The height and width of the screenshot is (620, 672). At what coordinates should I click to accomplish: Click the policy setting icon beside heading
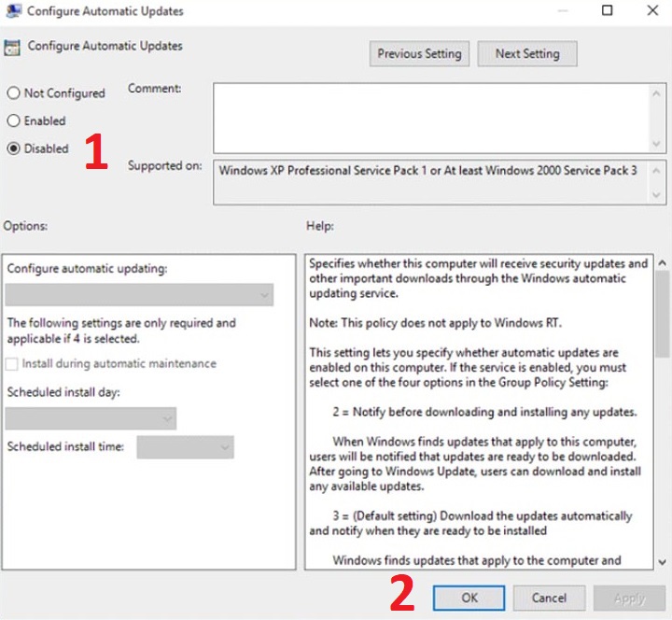[12, 48]
